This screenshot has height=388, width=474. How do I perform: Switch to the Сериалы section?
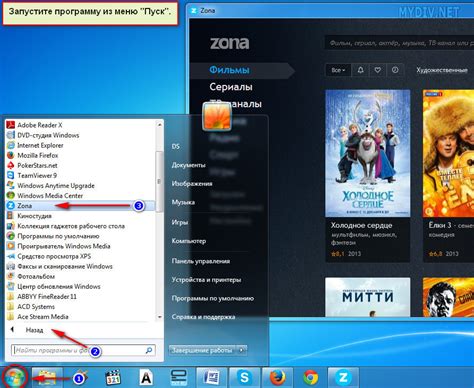231,87
